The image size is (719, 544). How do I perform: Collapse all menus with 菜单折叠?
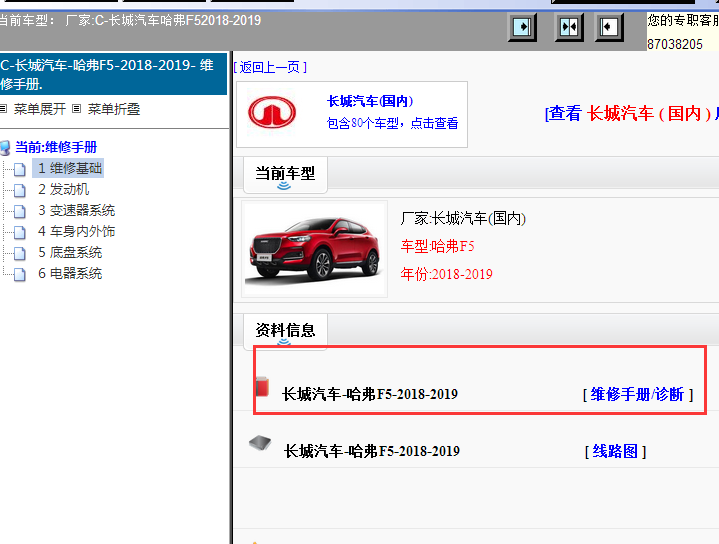(x=114, y=109)
